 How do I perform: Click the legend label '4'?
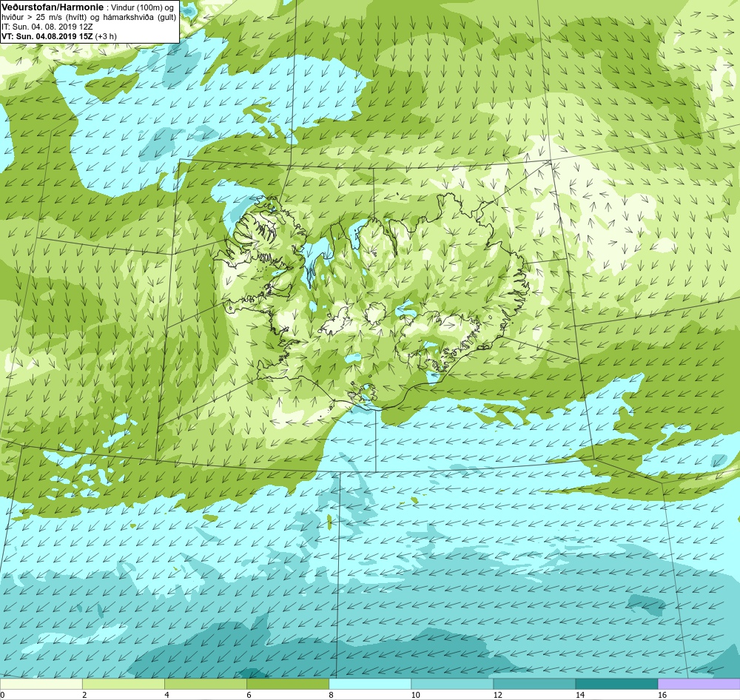point(166,695)
